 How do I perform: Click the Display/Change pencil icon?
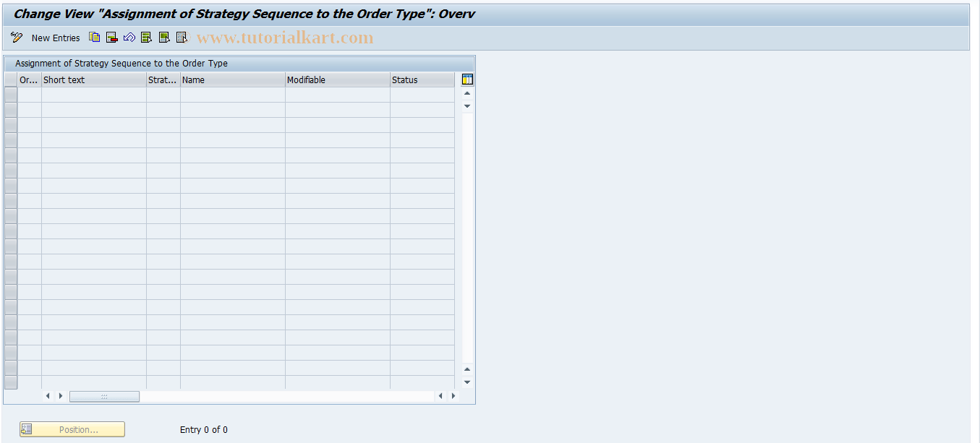[x=16, y=37]
